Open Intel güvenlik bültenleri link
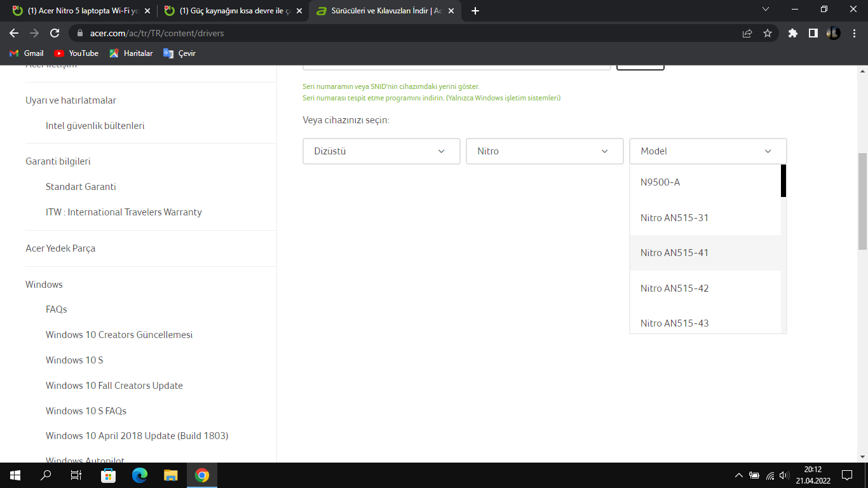Image resolution: width=868 pixels, height=488 pixels. (x=95, y=126)
